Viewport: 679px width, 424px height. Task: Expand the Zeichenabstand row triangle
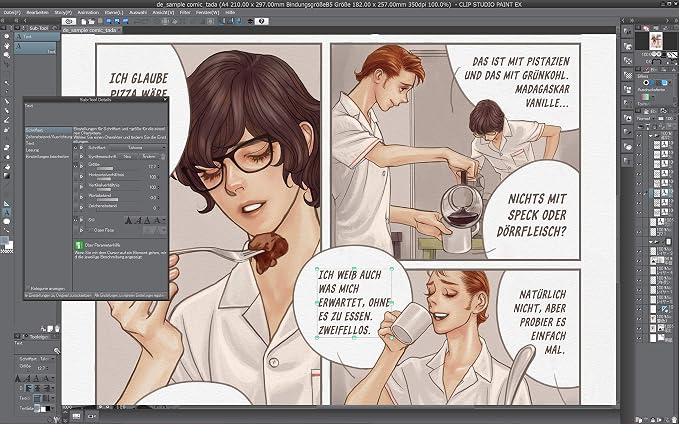coord(82,207)
